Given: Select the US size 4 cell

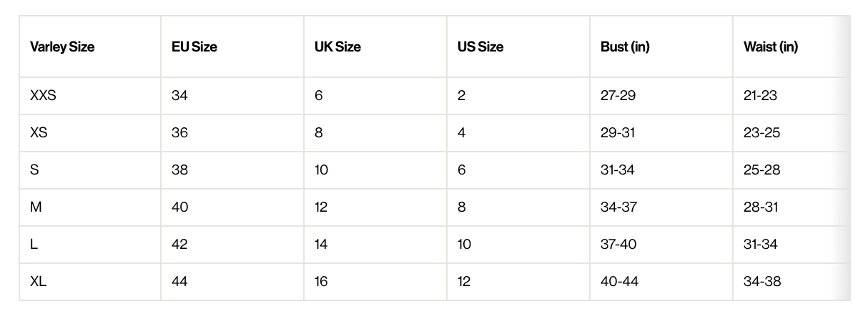Looking at the screenshot, I should pyautogui.click(x=462, y=133).
